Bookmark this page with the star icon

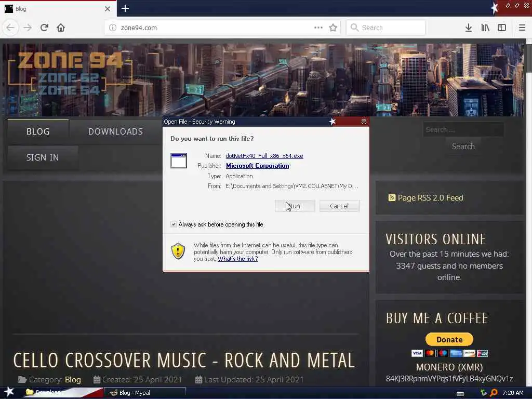pos(333,28)
